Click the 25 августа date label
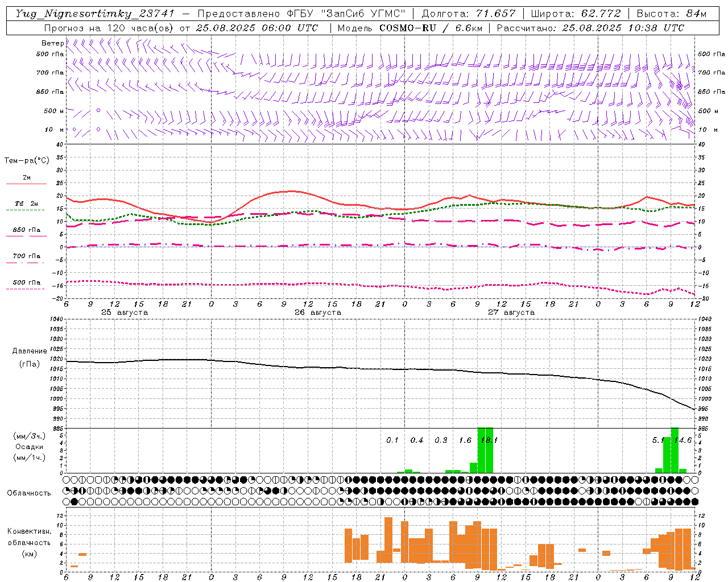This screenshot has height=582, width=728. pyautogui.click(x=125, y=313)
